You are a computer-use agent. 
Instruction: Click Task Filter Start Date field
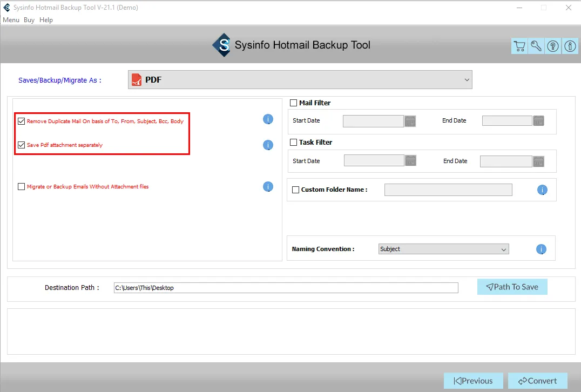(374, 160)
